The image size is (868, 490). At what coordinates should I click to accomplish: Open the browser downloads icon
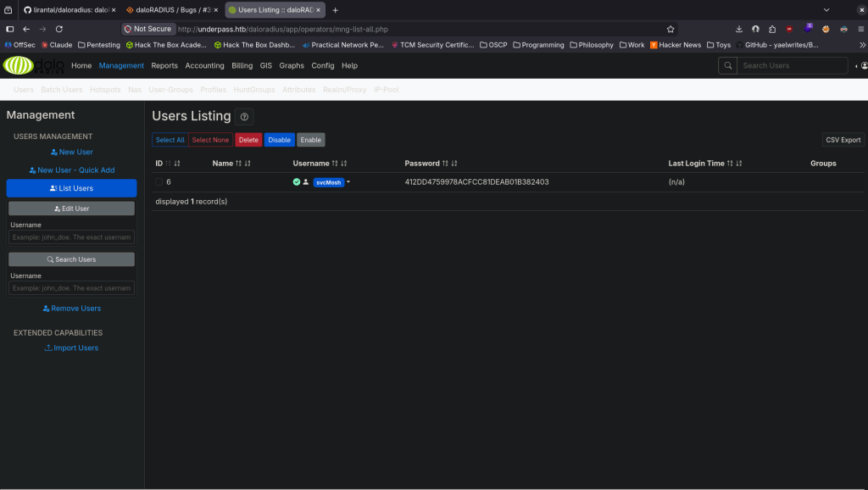739,29
